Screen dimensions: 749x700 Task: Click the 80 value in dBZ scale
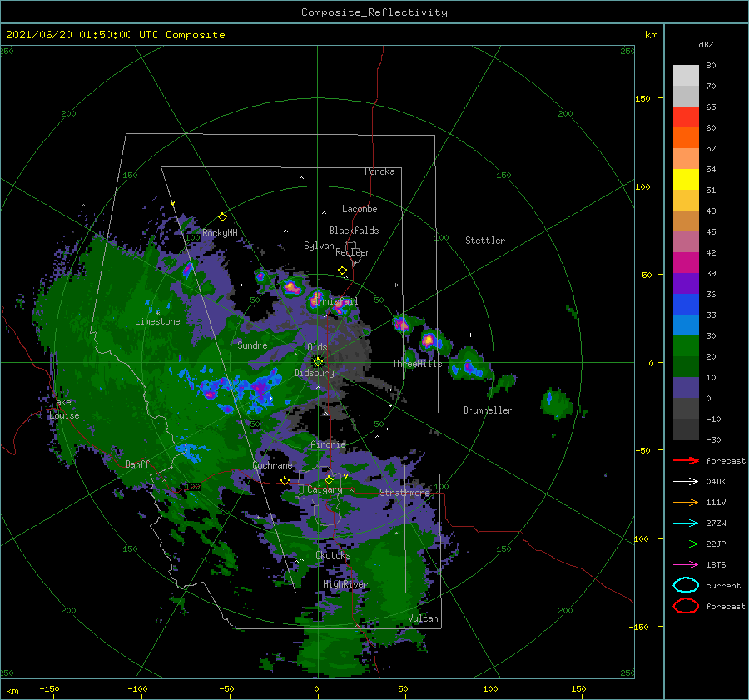[x=711, y=65]
